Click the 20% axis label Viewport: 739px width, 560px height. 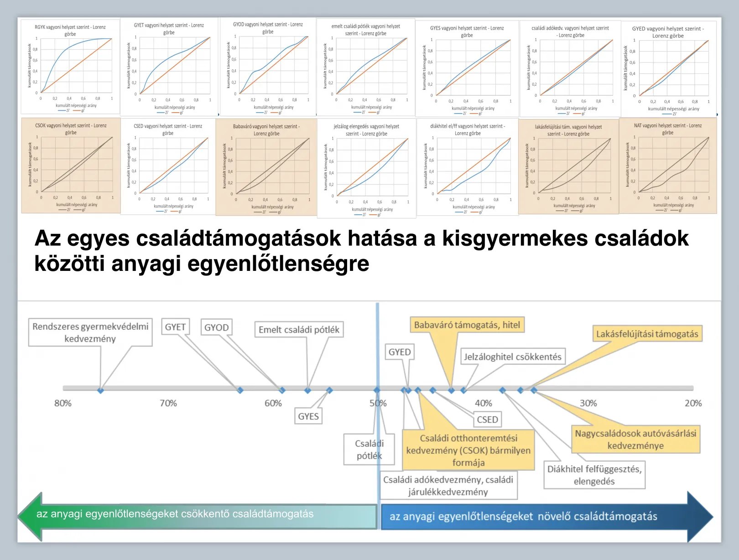tap(693, 403)
